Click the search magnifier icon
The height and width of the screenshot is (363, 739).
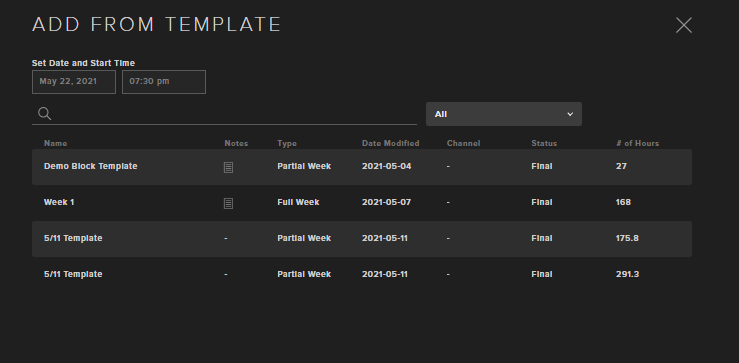point(45,114)
